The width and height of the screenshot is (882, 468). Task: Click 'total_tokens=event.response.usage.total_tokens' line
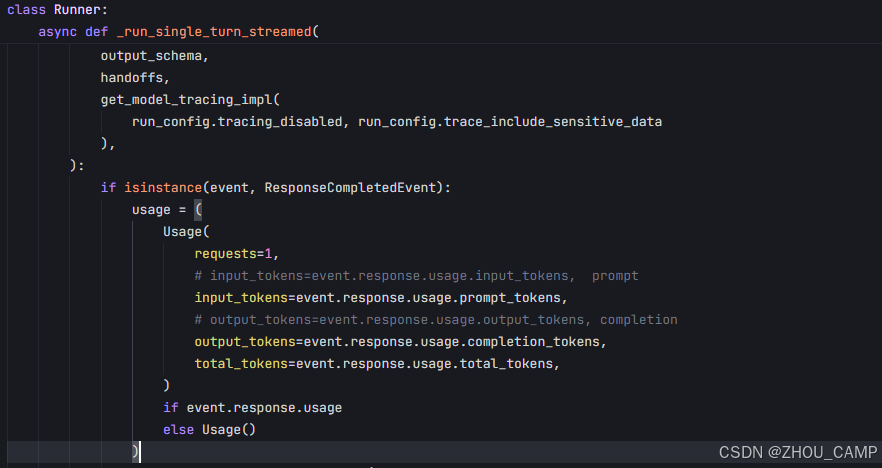coord(377,363)
